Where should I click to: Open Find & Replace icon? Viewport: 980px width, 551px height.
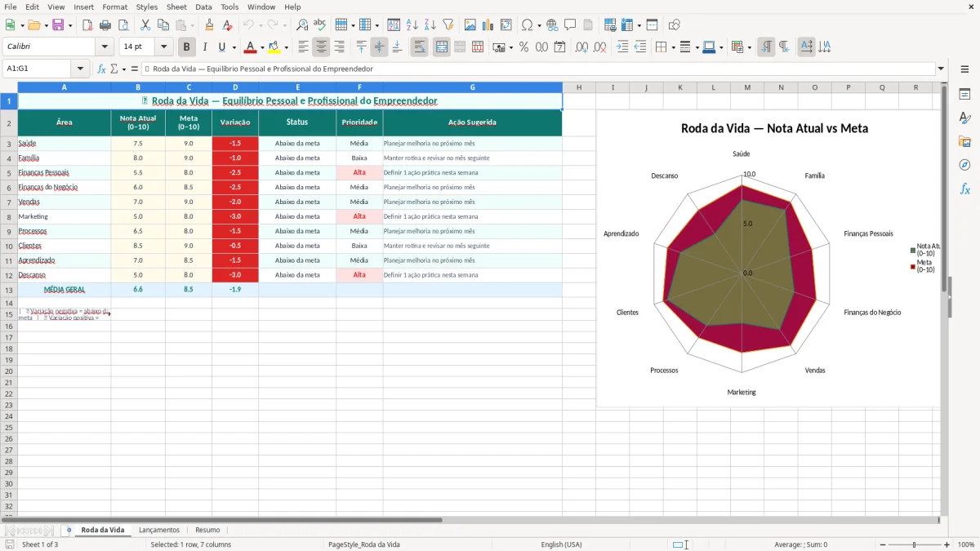click(302, 25)
